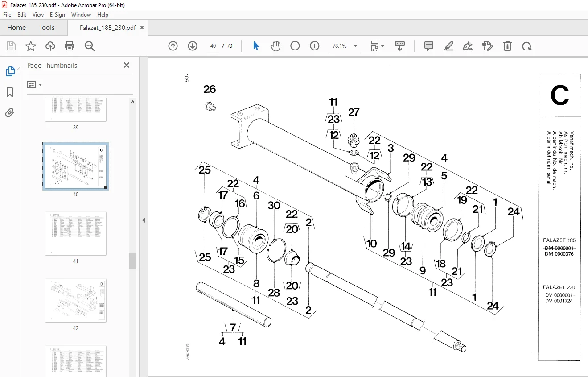Open the Page Thumbnails panel icon
This screenshot has width=588, height=377.
coord(10,71)
